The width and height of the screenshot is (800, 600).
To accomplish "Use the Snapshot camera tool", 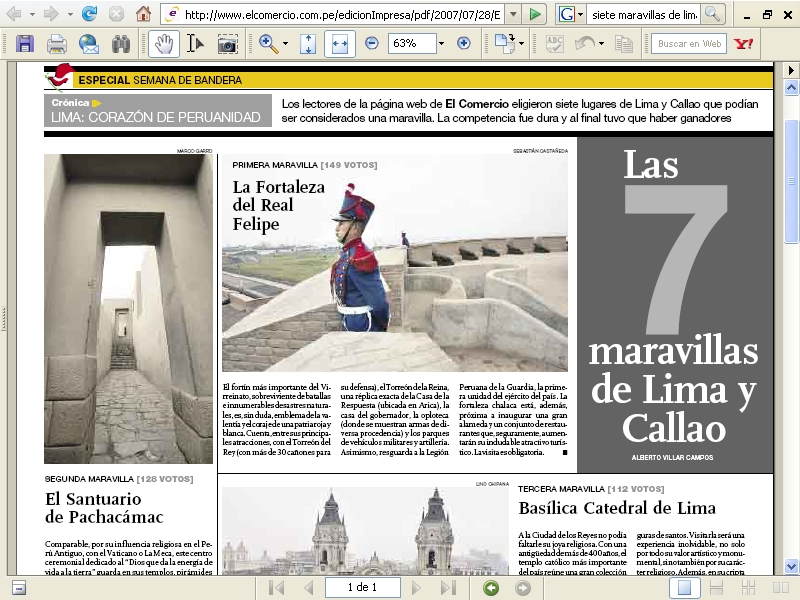I will click(x=228, y=44).
